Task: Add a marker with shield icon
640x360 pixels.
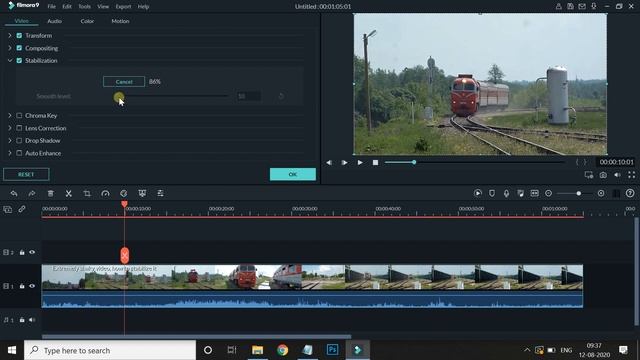Action: 492,193
